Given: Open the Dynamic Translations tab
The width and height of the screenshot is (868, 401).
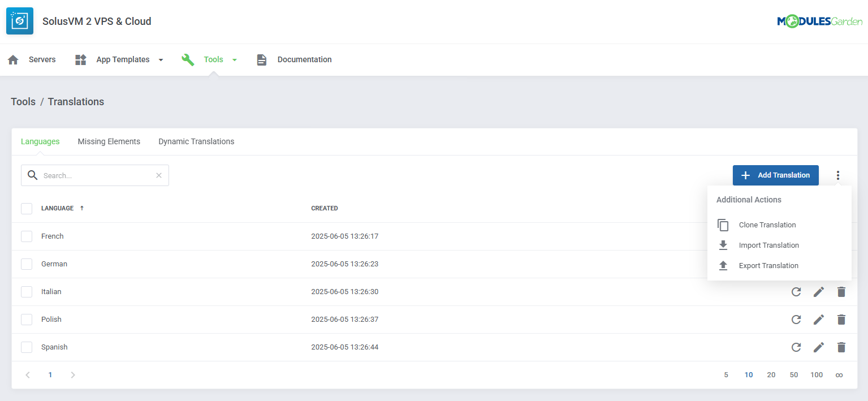Looking at the screenshot, I should 196,141.
